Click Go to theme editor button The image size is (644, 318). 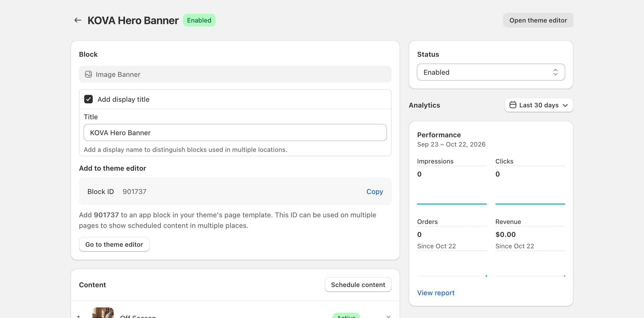114,244
